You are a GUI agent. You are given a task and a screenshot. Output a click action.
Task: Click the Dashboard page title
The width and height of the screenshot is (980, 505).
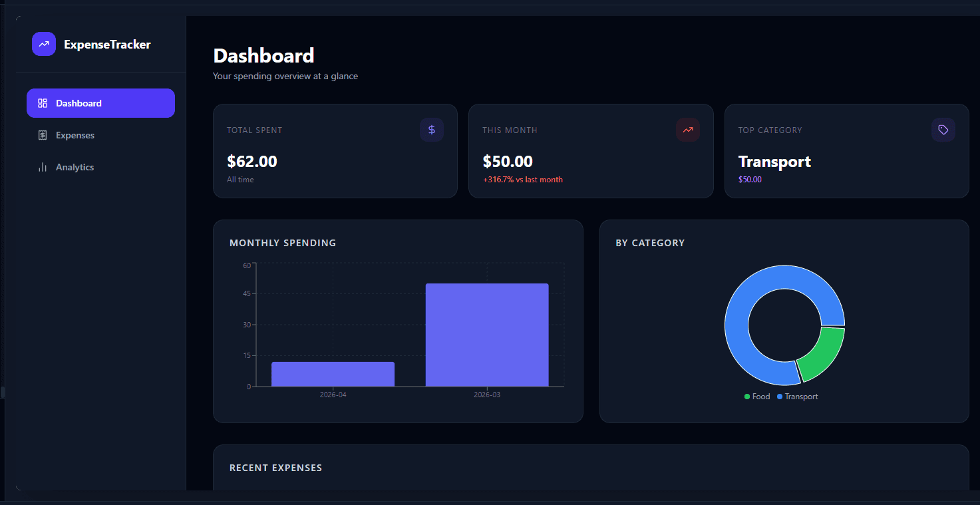click(x=263, y=55)
